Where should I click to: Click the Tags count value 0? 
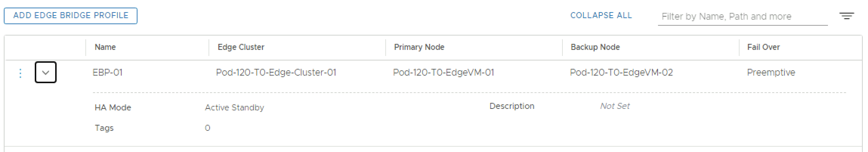tap(207, 128)
